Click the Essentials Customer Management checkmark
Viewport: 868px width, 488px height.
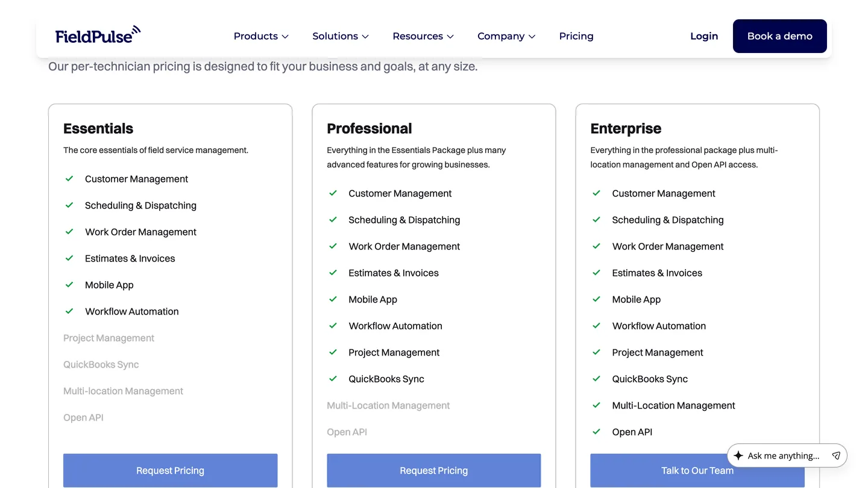[69, 179]
